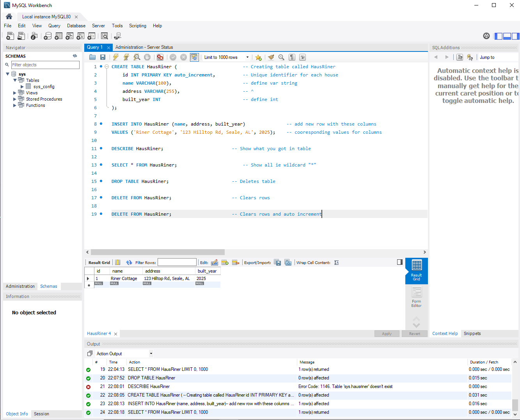Insert new row in result grid

225,262
